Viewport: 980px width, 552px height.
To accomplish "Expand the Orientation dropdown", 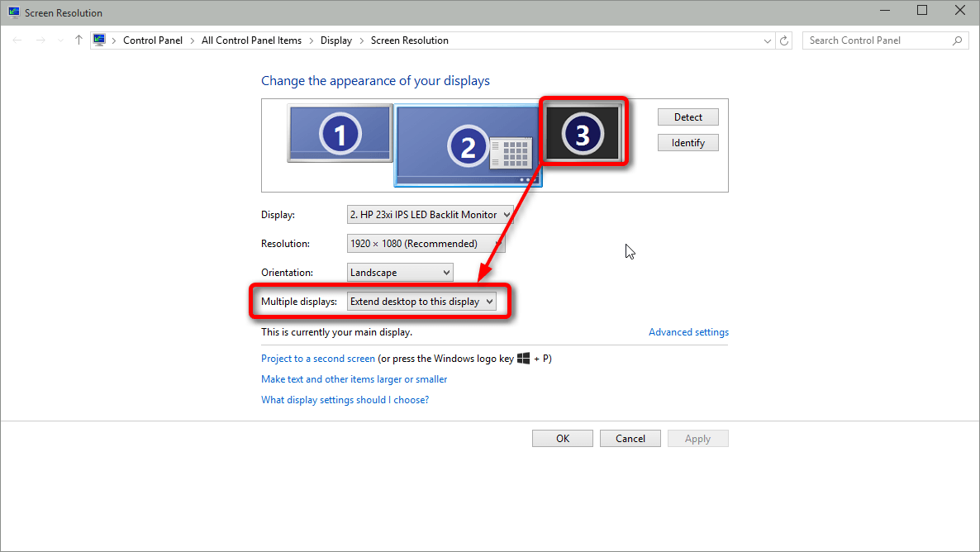I will tap(400, 273).
